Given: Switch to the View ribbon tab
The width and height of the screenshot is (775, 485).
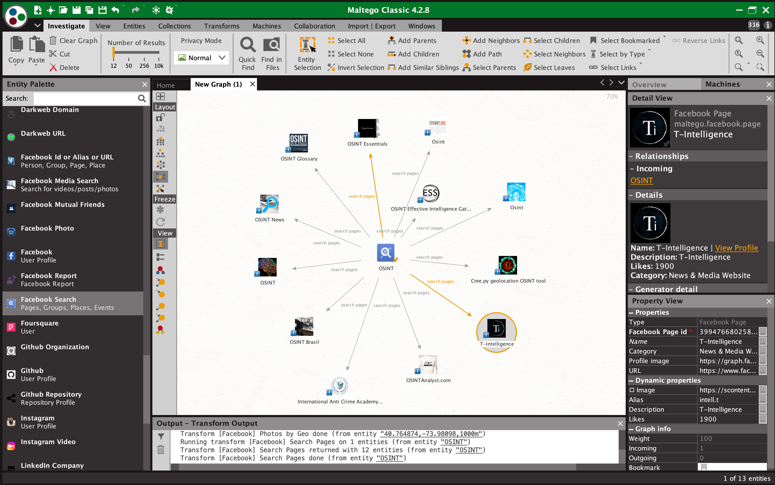Looking at the screenshot, I should [x=103, y=26].
